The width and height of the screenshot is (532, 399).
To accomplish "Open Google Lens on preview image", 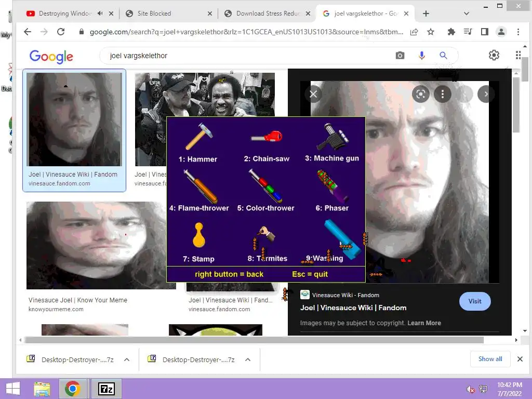I will (x=421, y=94).
